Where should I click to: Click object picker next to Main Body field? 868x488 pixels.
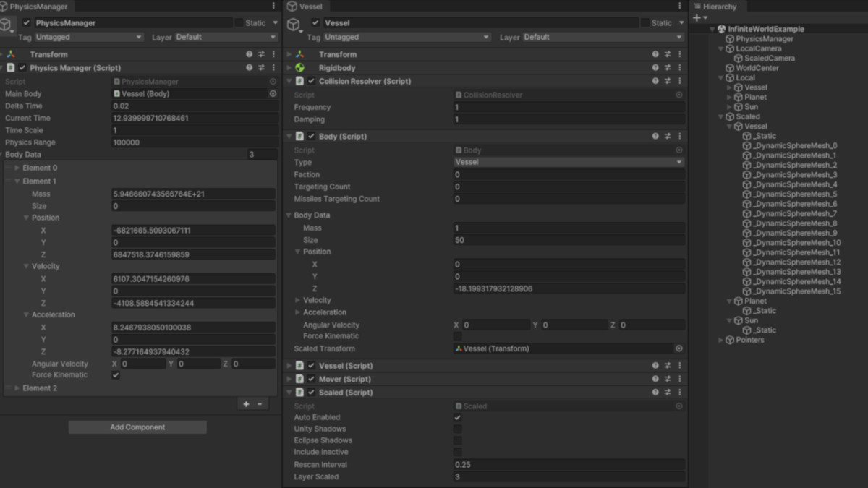coord(273,94)
